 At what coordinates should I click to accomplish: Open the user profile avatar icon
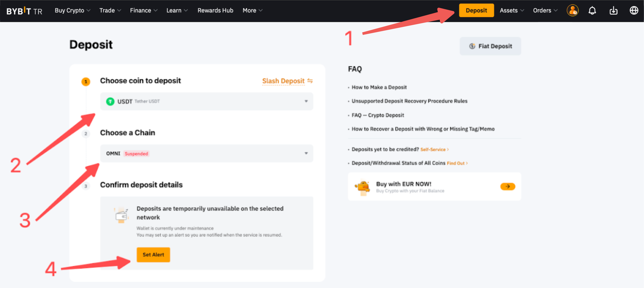[572, 11]
